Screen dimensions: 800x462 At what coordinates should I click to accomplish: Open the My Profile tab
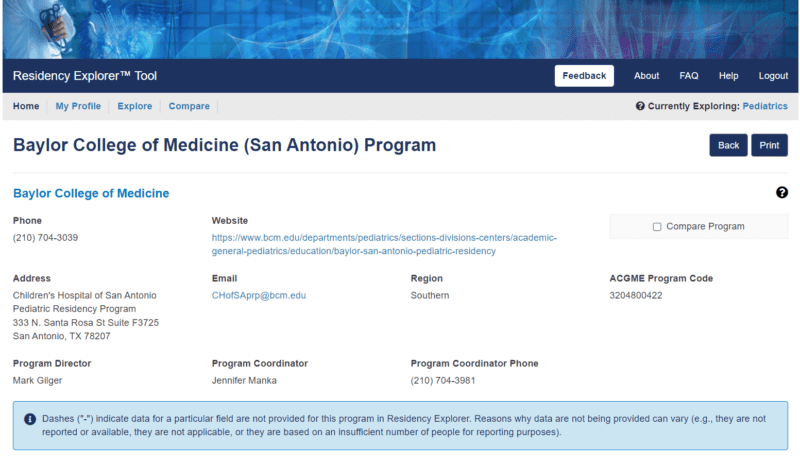coord(78,106)
